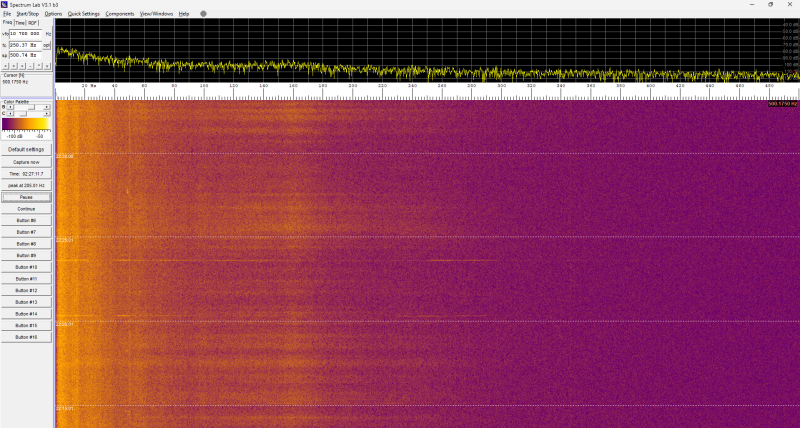Click the left arrow of the B scrollbar

(10, 107)
